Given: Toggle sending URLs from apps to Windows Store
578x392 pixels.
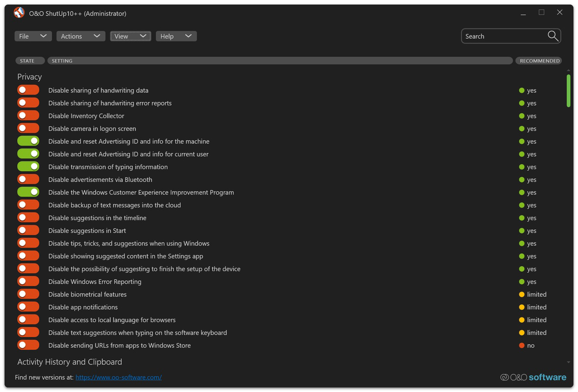Looking at the screenshot, I should click(x=28, y=345).
